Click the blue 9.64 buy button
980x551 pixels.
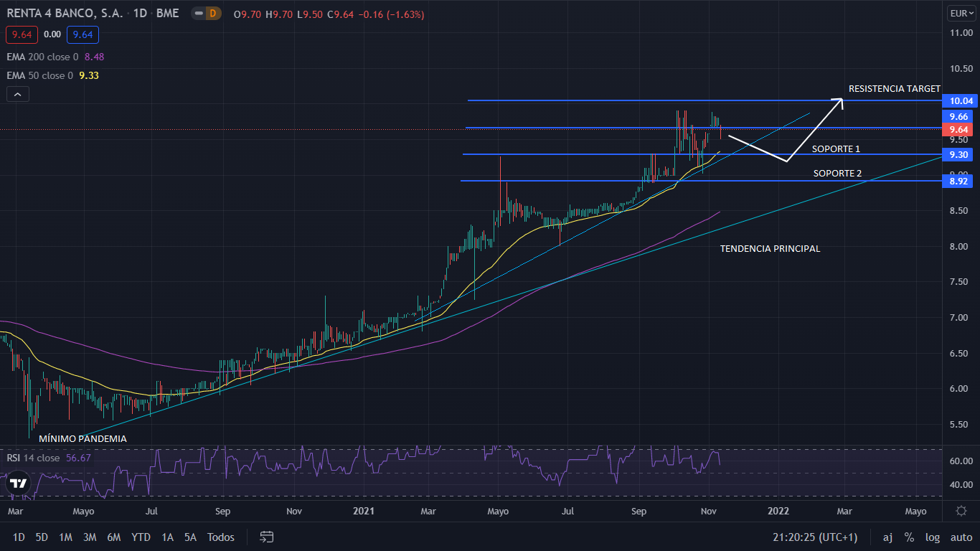click(83, 34)
